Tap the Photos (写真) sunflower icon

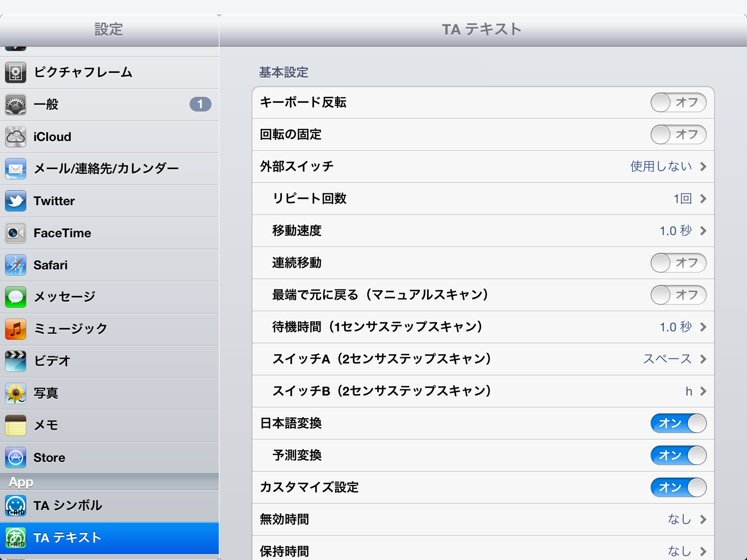click(x=16, y=393)
